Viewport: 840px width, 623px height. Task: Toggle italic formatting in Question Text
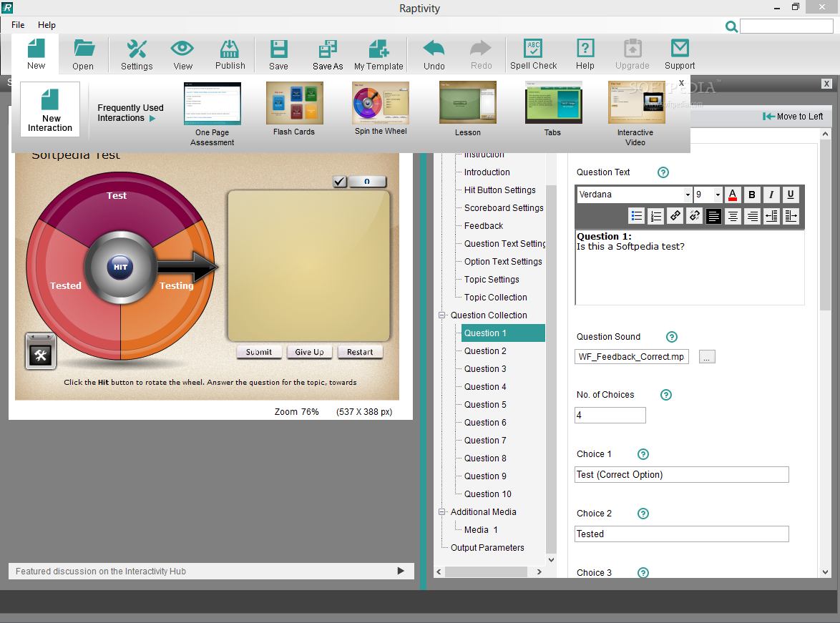coord(771,195)
